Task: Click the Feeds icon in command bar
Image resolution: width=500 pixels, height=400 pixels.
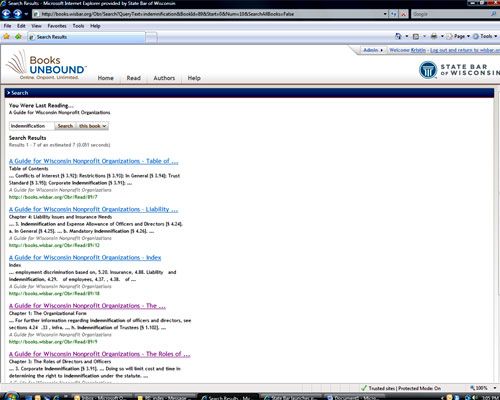Action: tap(416, 36)
